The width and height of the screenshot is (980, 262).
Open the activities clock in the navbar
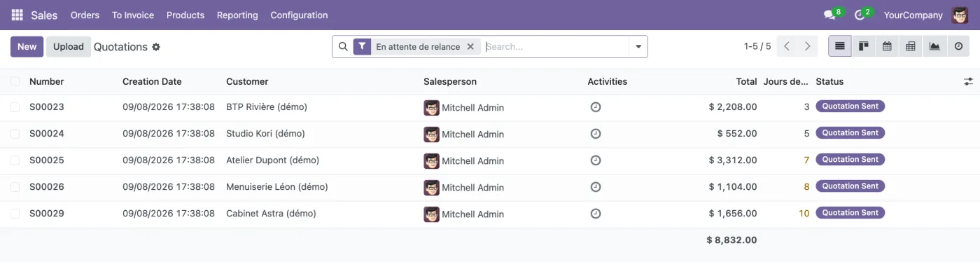860,15
